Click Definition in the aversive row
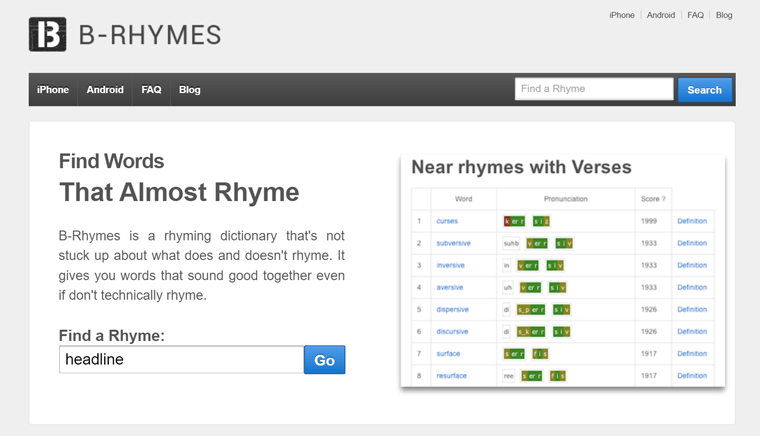This screenshot has width=760, height=436. (x=692, y=287)
